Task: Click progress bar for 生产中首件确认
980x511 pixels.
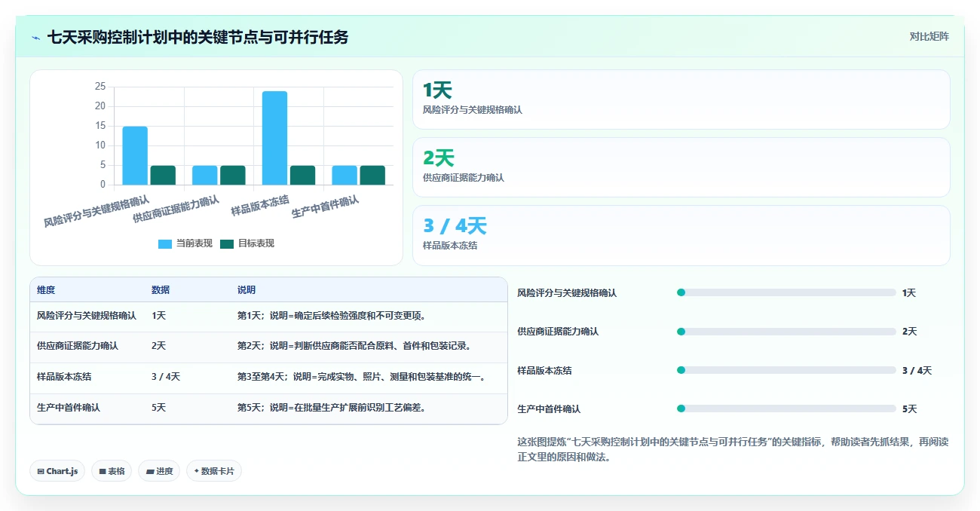Action: (x=786, y=408)
